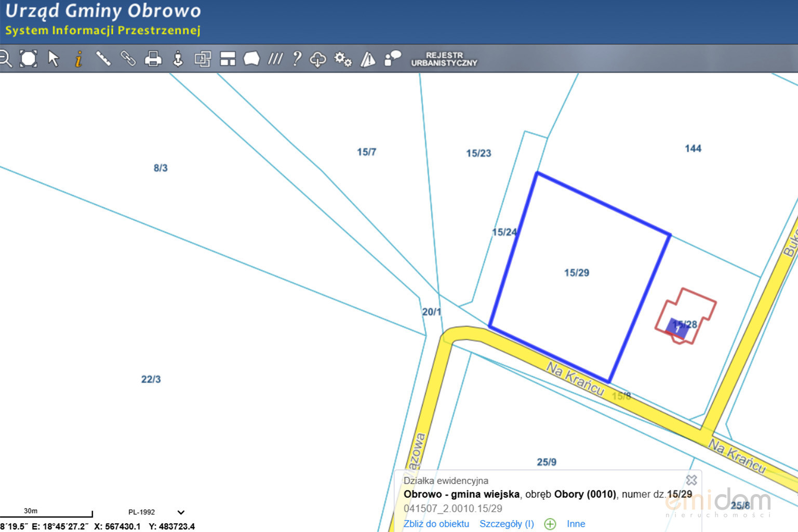Open the Inne link in the popup
This screenshot has height=532, width=798.
point(576,524)
